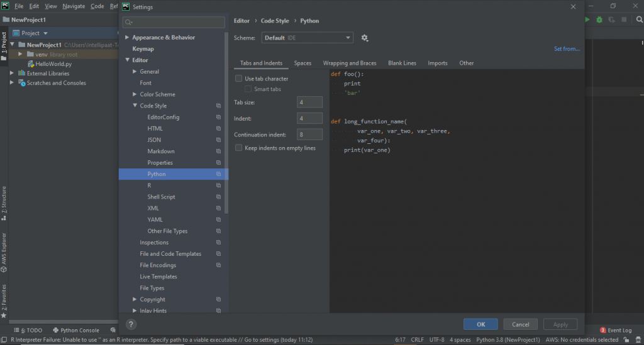This screenshot has width=644, height=345.
Task: Click copy icon beside Markdown row
Action: (x=218, y=151)
